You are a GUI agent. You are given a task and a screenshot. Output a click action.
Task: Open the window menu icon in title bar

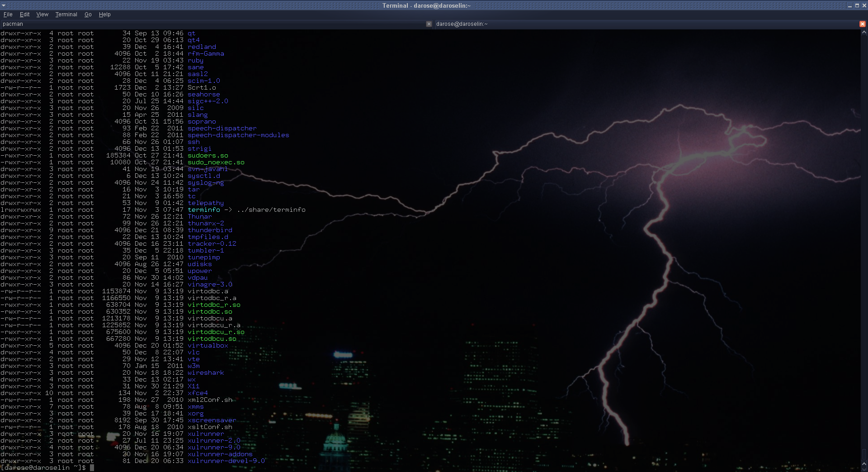pyautogui.click(x=3, y=5)
